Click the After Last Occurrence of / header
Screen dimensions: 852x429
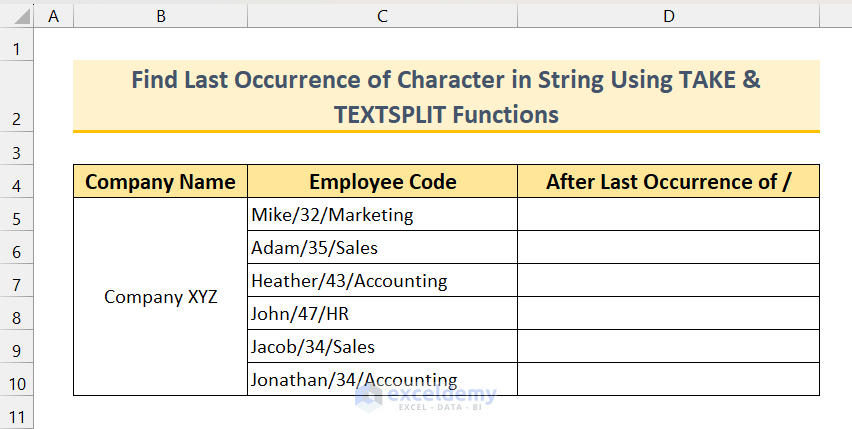[x=668, y=182]
